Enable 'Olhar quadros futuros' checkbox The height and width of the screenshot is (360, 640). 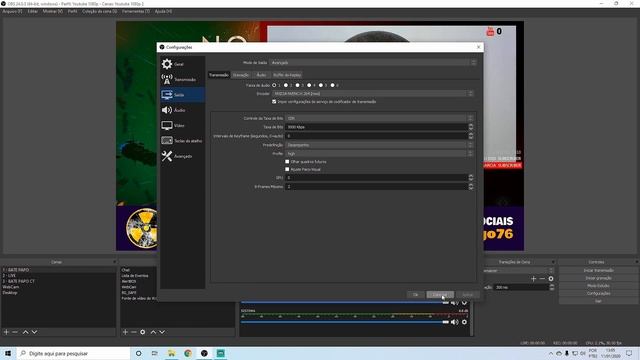[287, 162]
